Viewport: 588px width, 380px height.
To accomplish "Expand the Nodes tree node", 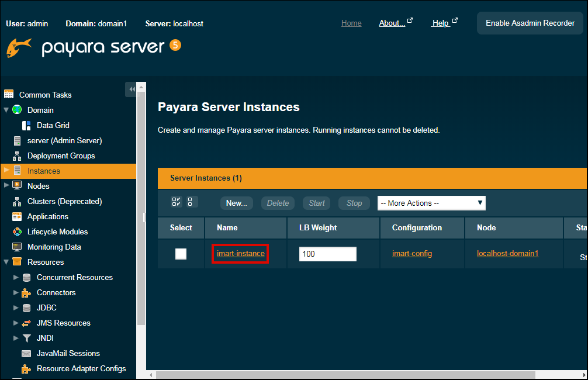I will pyautogui.click(x=6, y=186).
